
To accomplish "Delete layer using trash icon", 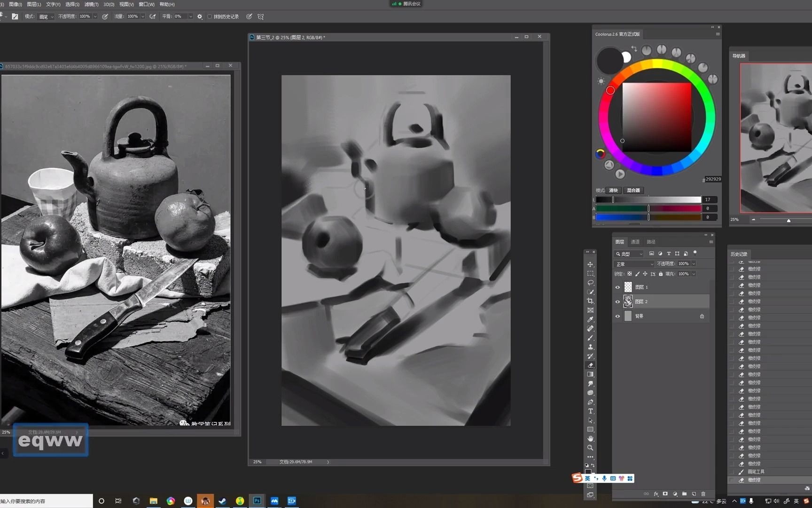I will click(703, 494).
